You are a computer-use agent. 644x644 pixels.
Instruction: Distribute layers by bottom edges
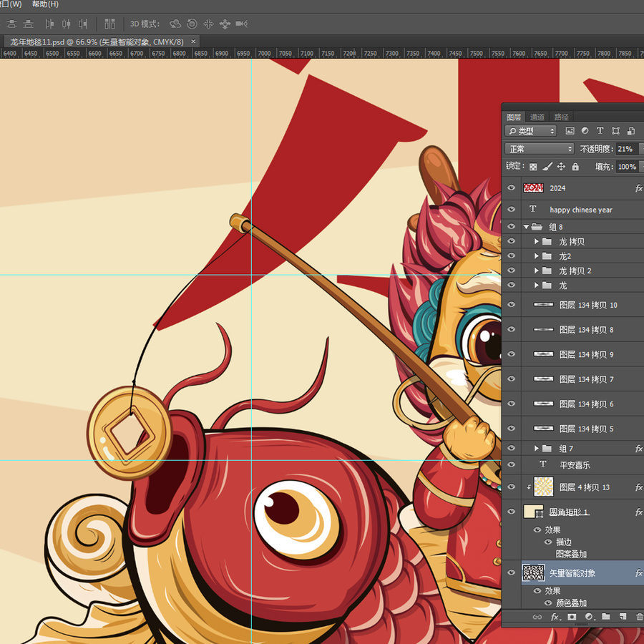pyautogui.click(x=28, y=24)
